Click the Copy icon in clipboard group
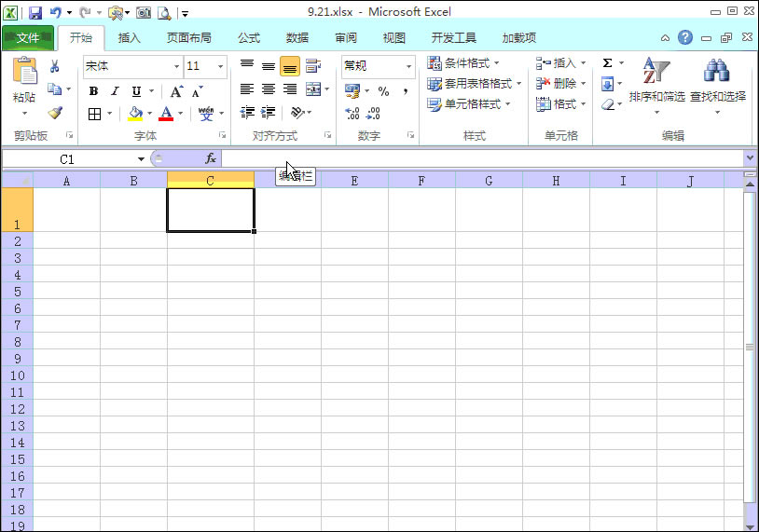This screenshot has width=759, height=532. point(54,89)
